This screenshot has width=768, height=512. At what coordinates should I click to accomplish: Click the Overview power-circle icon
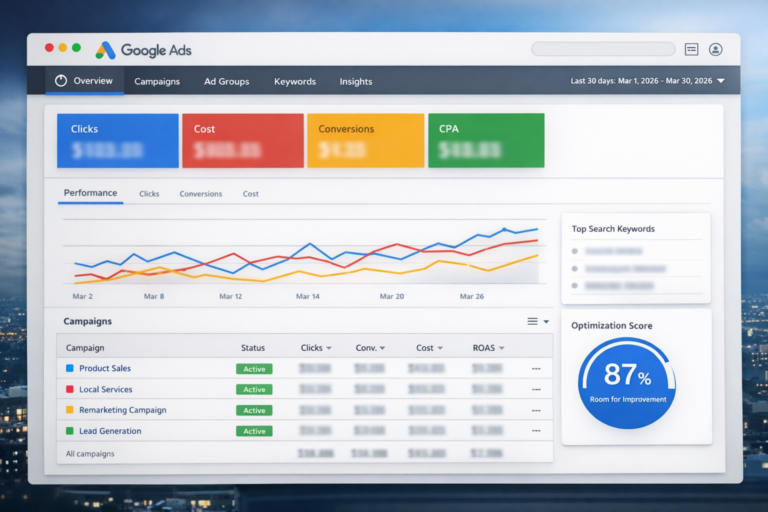click(61, 81)
